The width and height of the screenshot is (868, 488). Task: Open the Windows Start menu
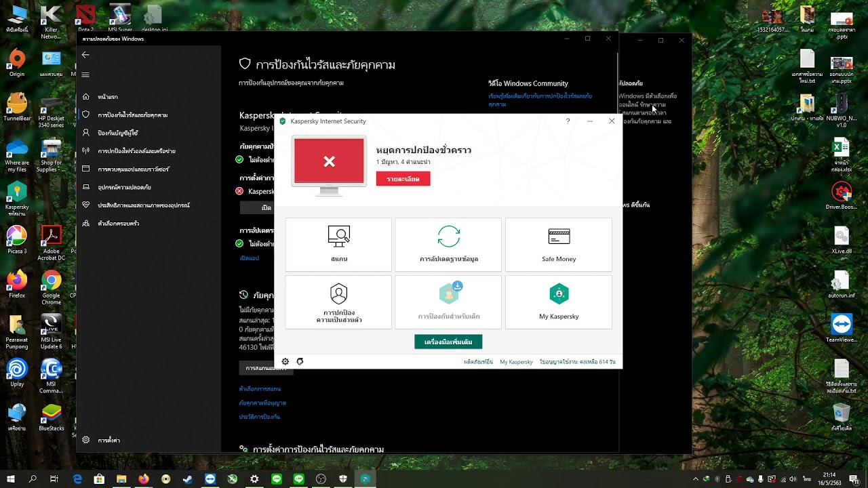(11, 479)
